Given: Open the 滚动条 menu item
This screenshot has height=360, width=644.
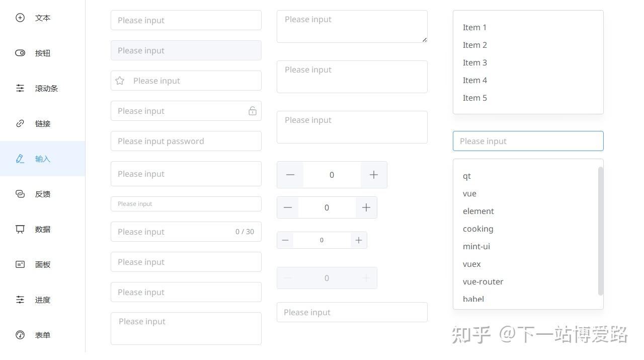Looking at the screenshot, I should click(x=46, y=88).
